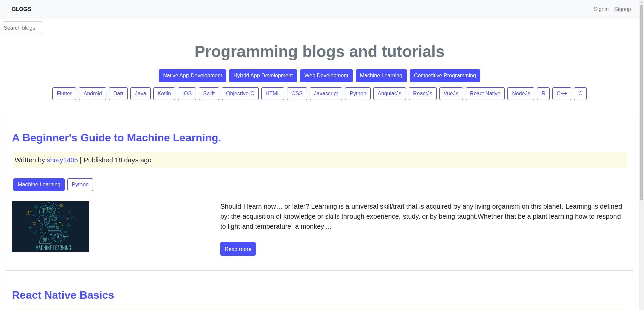
Task: Filter blogs by Flutter tag
Action: (64, 94)
